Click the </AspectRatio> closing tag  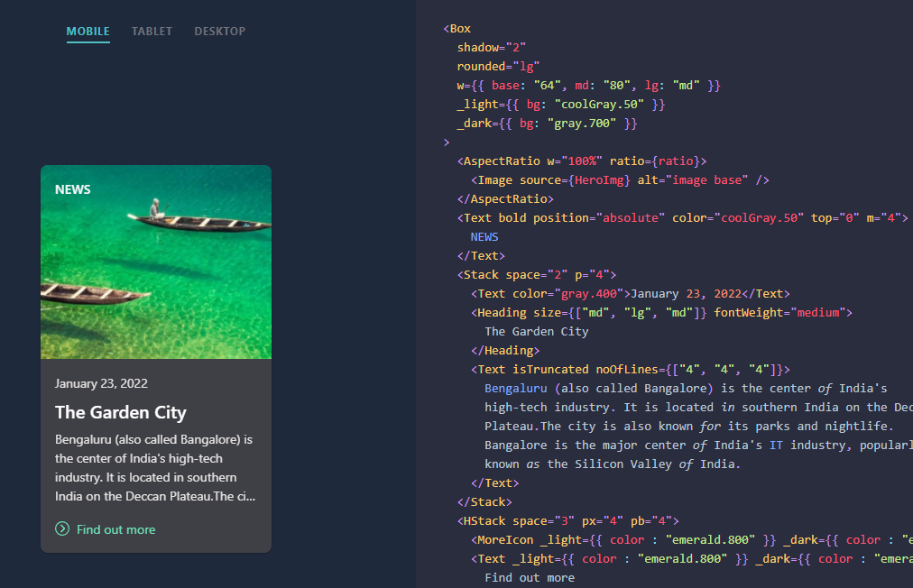pyautogui.click(x=505, y=199)
